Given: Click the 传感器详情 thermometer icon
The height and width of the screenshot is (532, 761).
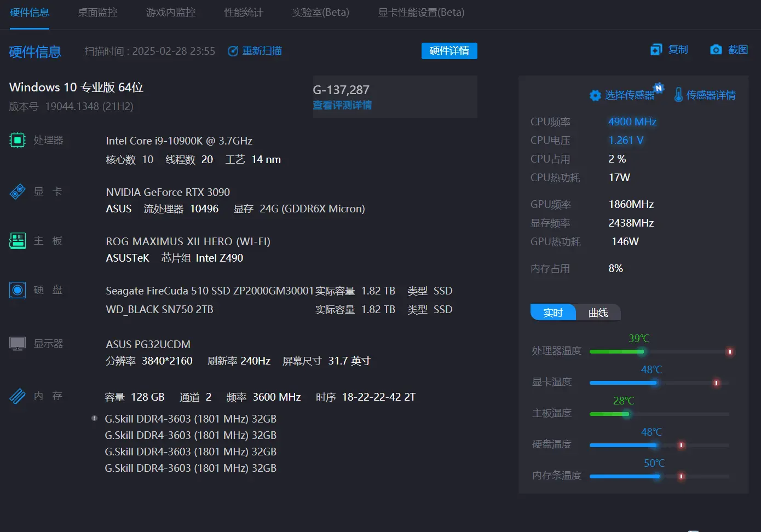Looking at the screenshot, I should click(678, 95).
